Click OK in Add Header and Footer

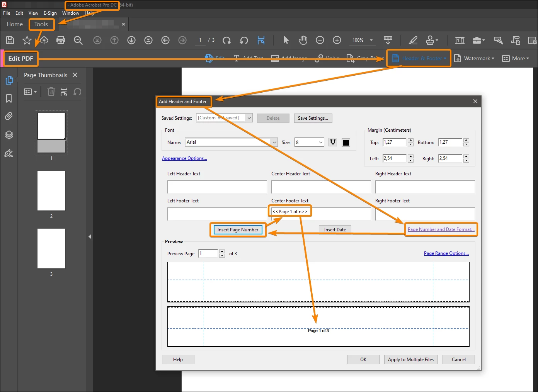coord(363,360)
